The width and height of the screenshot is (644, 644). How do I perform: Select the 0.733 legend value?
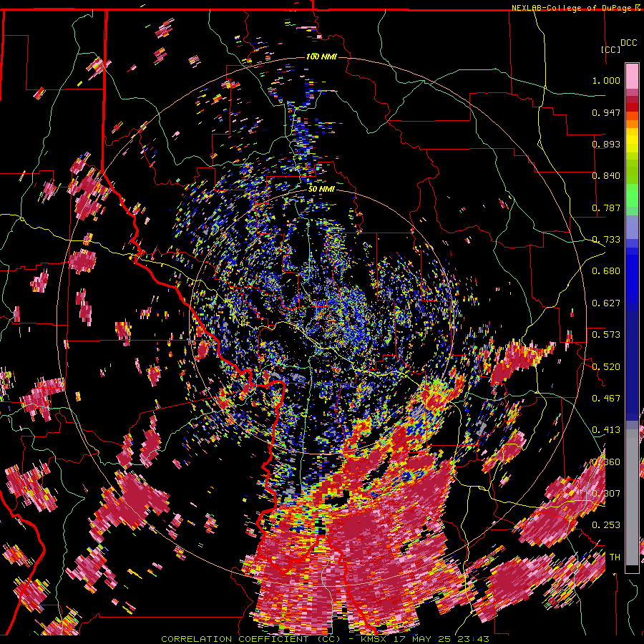point(606,240)
